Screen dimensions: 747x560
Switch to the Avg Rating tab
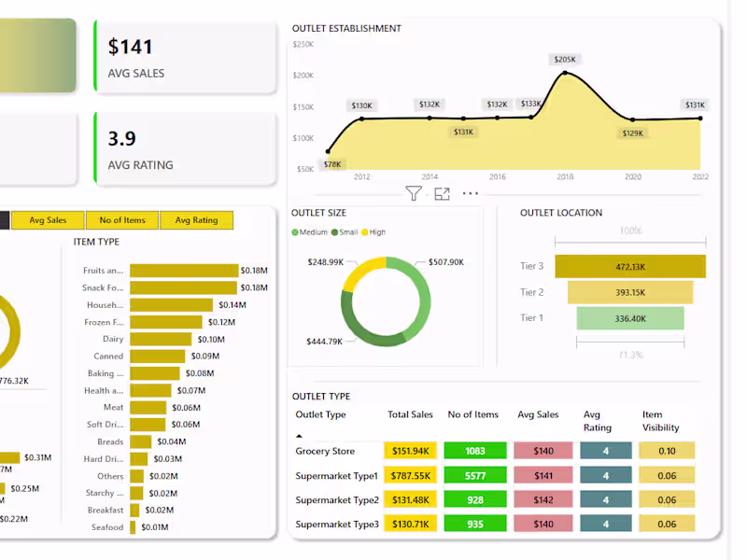click(x=196, y=220)
